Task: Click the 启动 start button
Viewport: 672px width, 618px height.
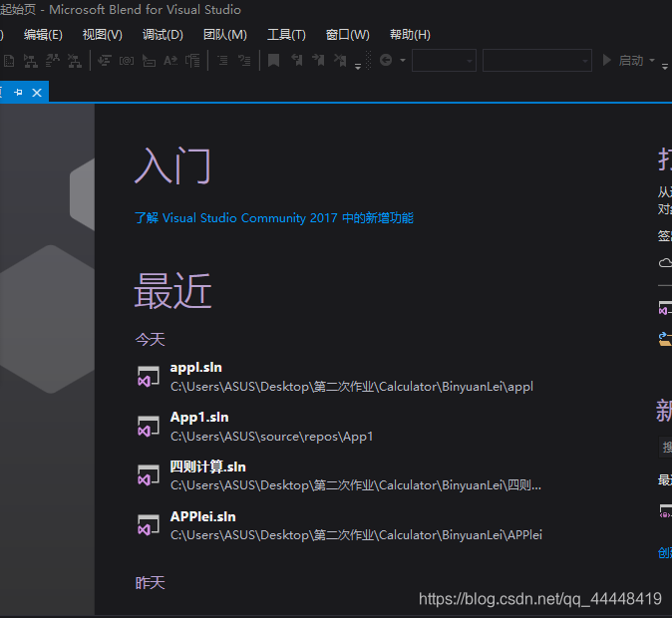Action: (x=623, y=61)
